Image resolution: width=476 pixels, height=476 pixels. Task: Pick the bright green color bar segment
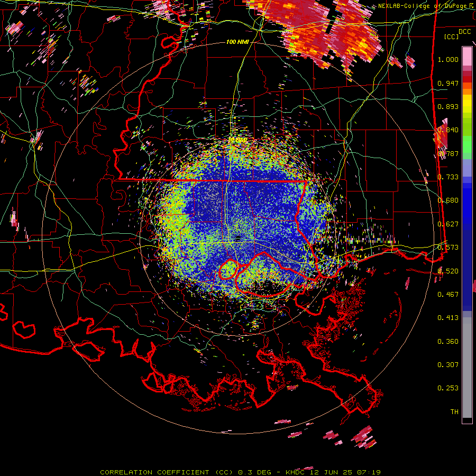(467, 144)
